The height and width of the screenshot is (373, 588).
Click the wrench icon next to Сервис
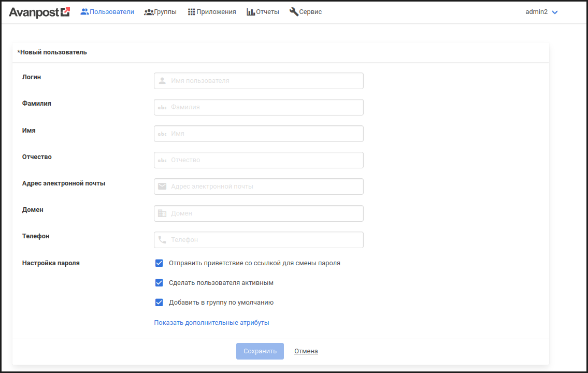(294, 12)
